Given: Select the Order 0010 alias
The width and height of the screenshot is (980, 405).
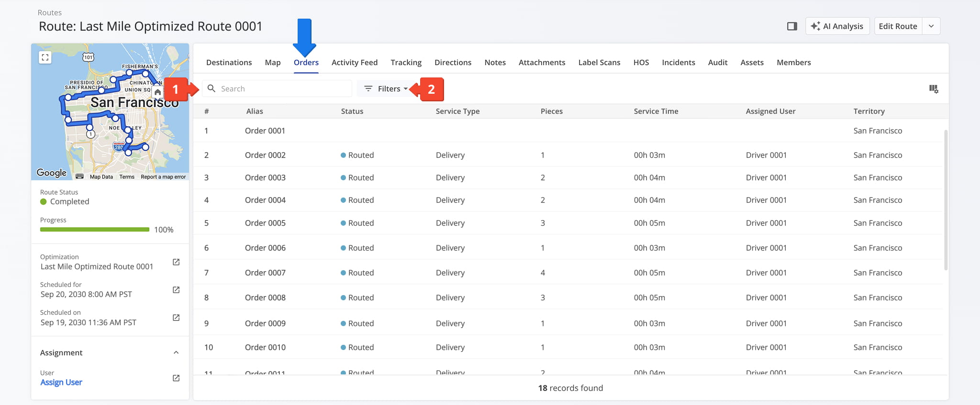Looking at the screenshot, I should click(x=265, y=347).
